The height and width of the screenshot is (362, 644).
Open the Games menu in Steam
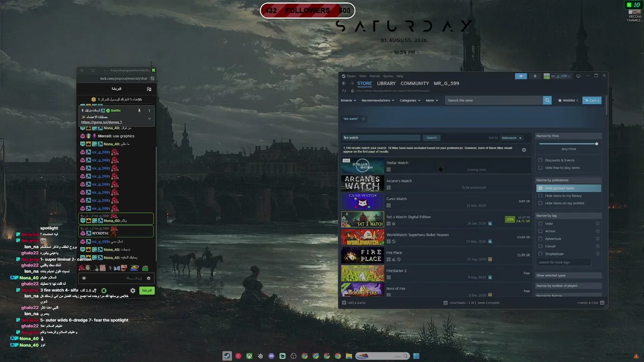(388, 76)
